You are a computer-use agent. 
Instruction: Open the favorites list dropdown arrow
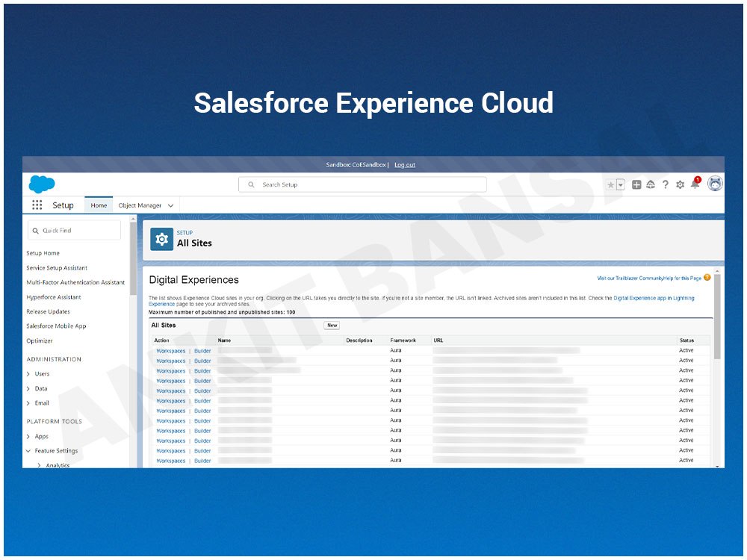pos(620,184)
